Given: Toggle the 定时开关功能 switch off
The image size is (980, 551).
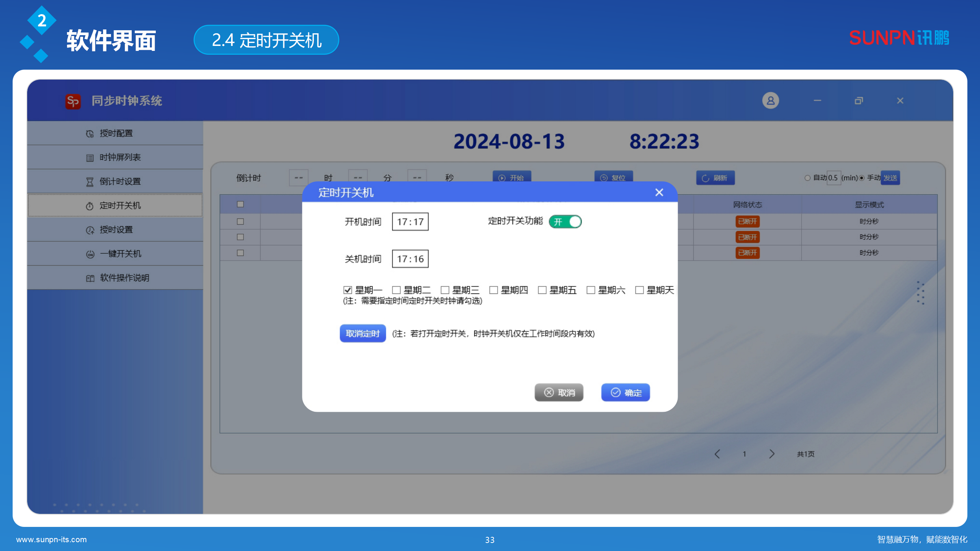Looking at the screenshot, I should pos(565,222).
